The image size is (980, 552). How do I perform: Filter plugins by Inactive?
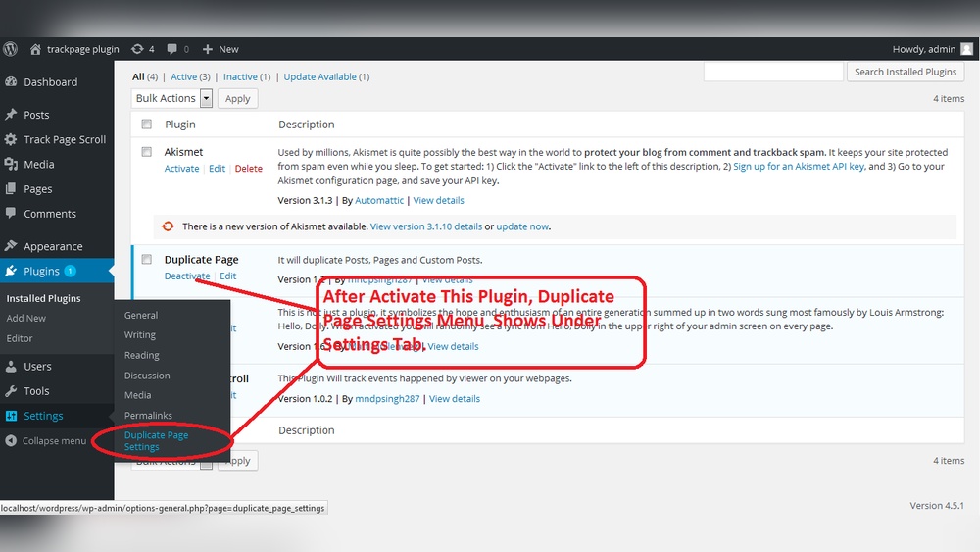click(x=241, y=76)
